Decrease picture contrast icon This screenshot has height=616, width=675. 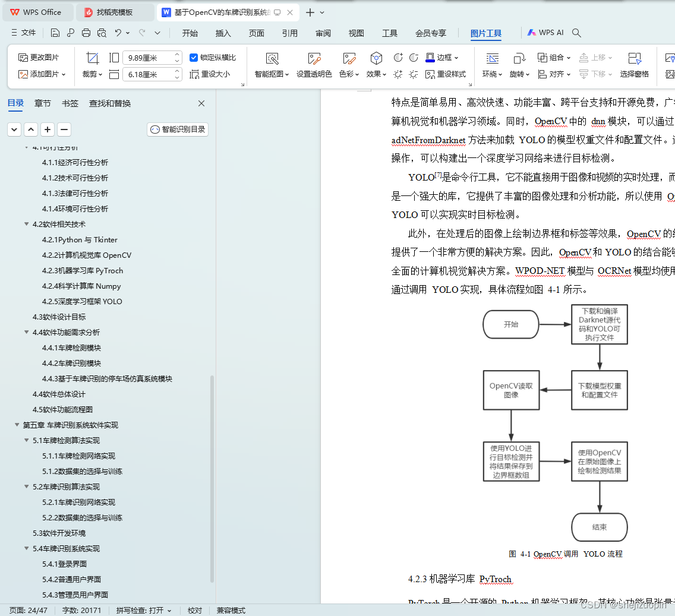coord(414,57)
